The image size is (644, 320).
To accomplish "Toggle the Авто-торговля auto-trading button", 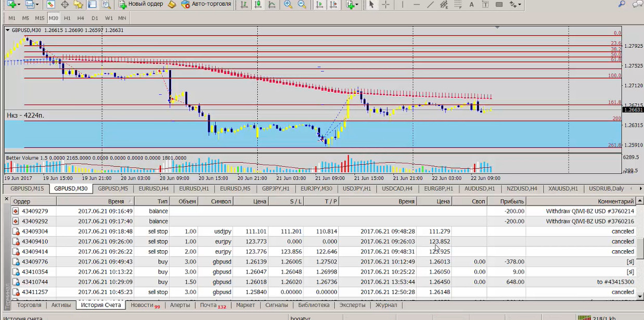I will 207,4.
